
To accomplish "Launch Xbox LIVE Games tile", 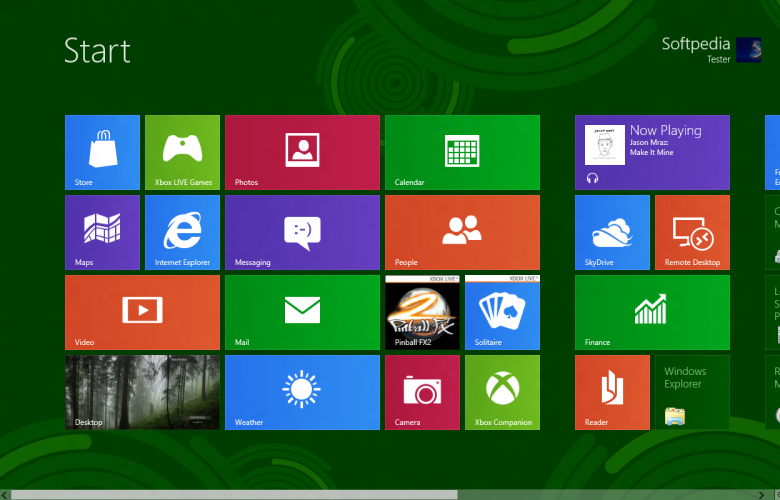I will 182,152.
